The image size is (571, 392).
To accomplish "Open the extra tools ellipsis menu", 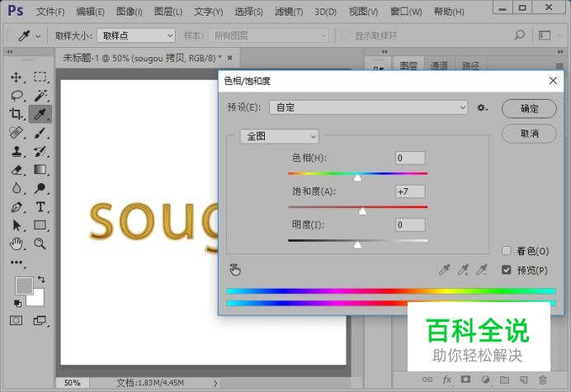I will pos(17,262).
